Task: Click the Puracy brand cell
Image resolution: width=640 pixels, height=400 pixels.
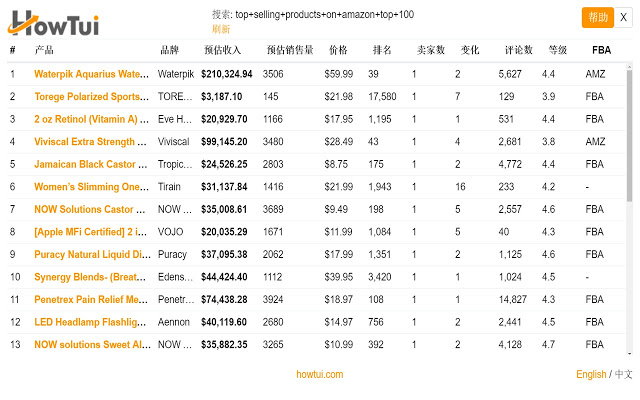Action: point(172,254)
